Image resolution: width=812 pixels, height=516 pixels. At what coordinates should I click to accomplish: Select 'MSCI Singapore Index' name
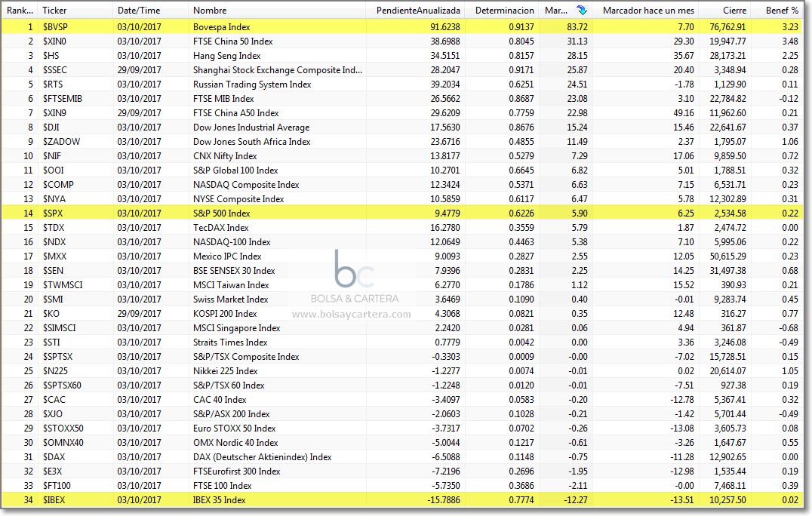[x=237, y=328]
